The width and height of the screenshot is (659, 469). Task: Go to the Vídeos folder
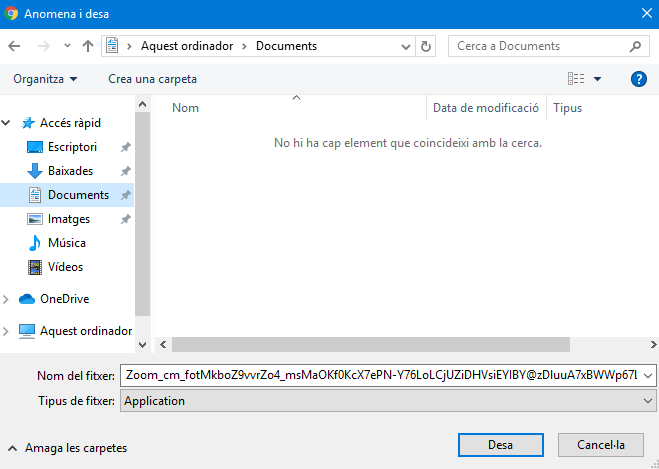pyautogui.click(x=65, y=267)
